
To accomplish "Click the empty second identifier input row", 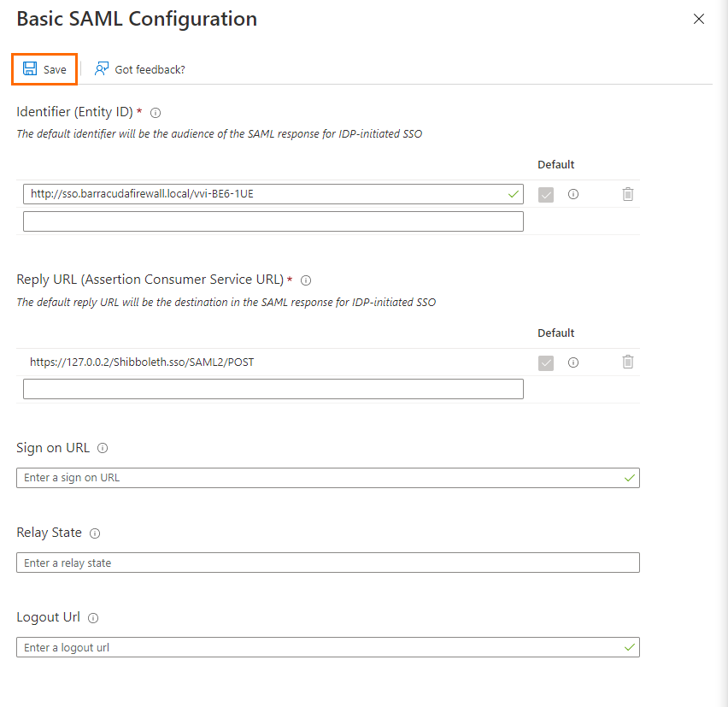I will tap(272, 221).
